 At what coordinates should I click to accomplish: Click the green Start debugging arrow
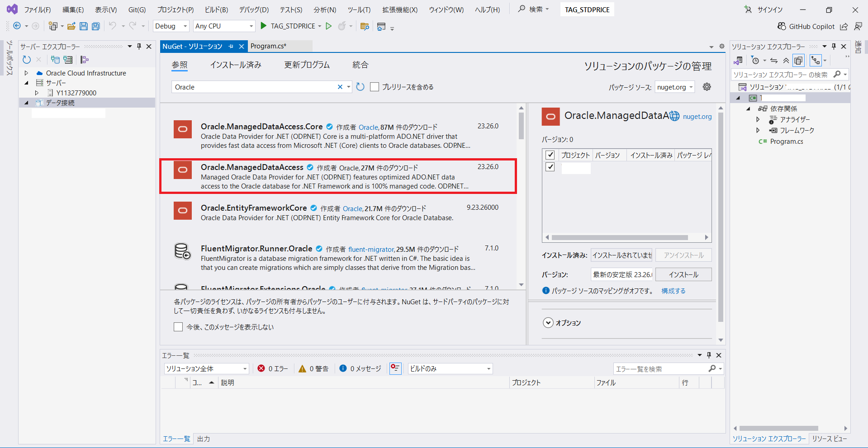pos(263,26)
